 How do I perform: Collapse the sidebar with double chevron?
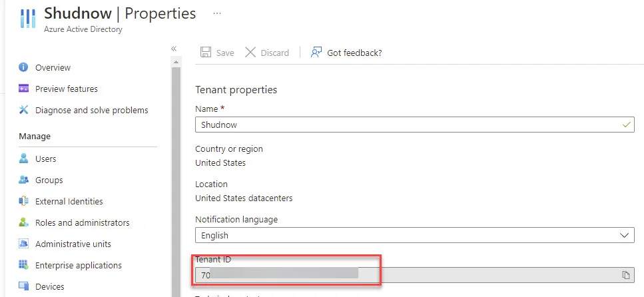174,49
